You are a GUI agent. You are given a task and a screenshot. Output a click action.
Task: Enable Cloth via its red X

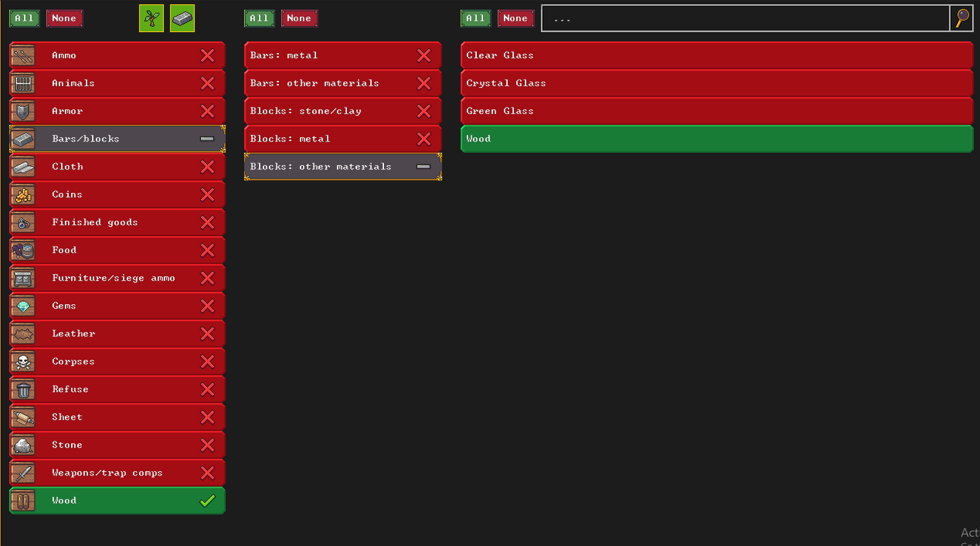point(208,167)
